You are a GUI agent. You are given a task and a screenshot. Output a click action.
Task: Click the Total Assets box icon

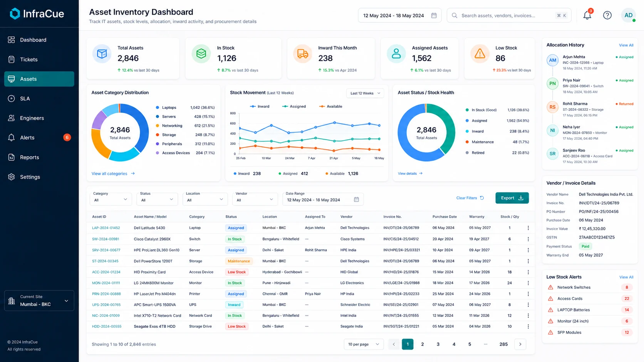point(102,54)
